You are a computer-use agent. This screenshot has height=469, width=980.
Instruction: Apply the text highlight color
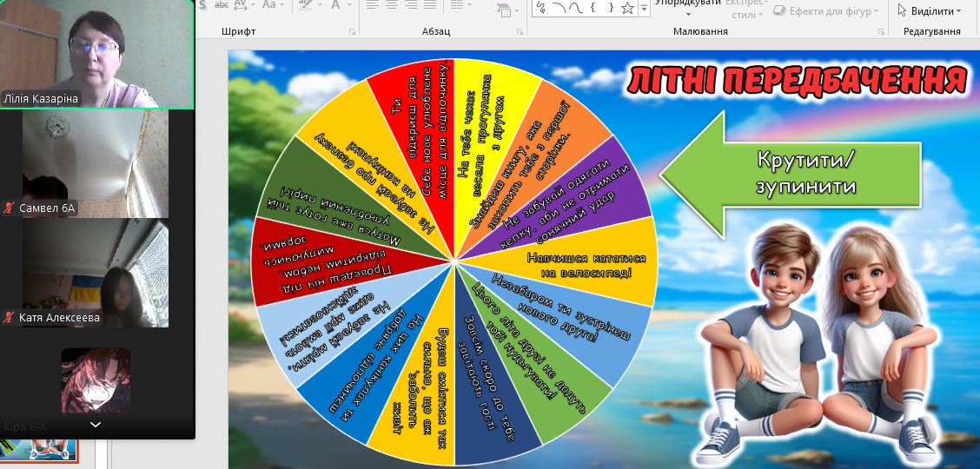click(305, 5)
